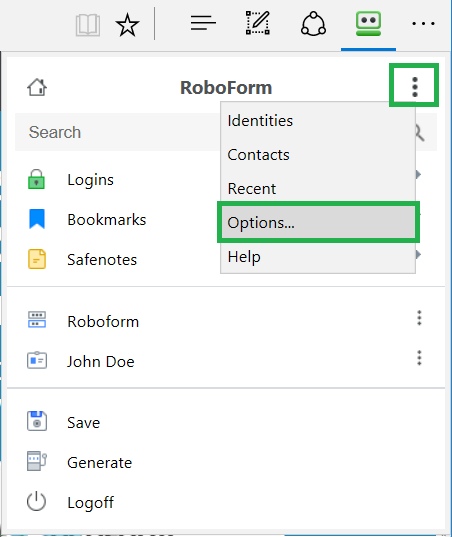
Task: Open the Bookmarks list
Action: coord(107,220)
